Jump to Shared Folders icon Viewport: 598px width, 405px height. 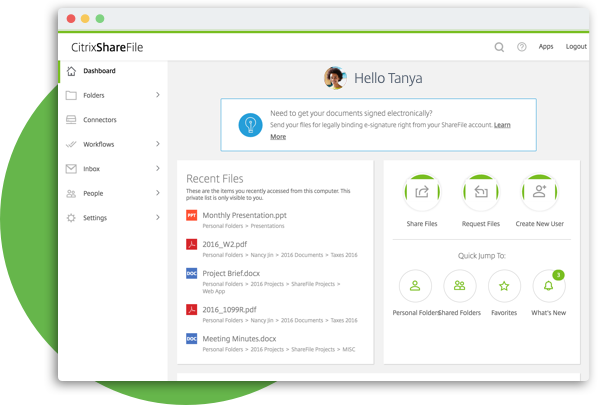tap(460, 286)
